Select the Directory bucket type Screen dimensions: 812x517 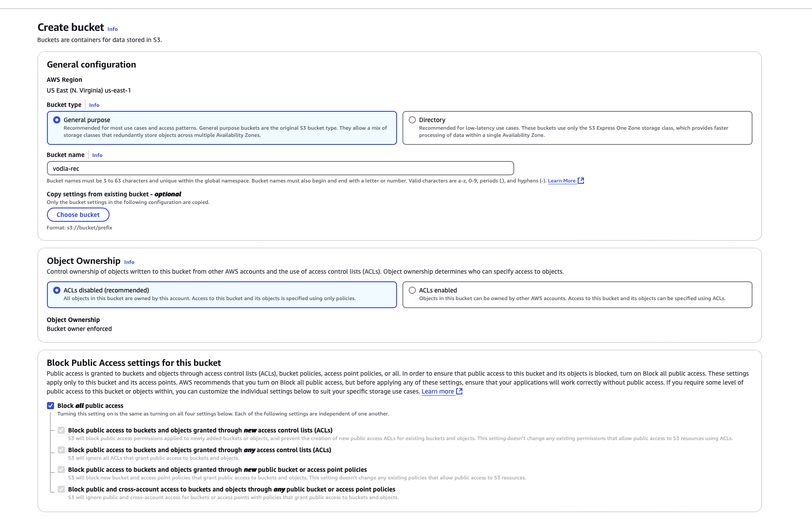412,120
